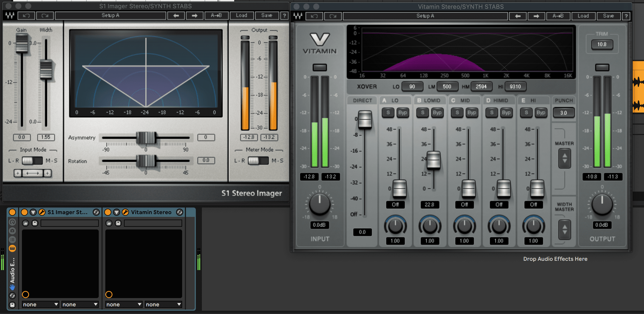This screenshot has height=314, width=644.
Task: Click Vitamin Stereo device hot-swap icon
Action: coord(180,212)
